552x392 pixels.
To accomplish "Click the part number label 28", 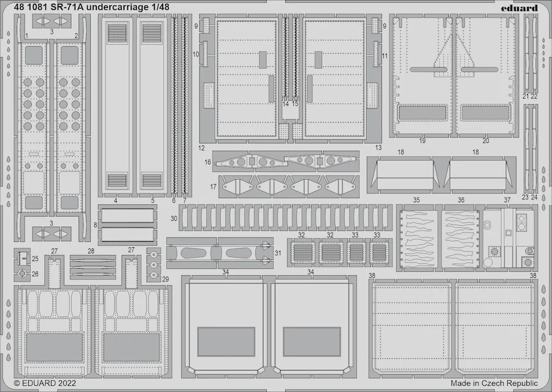I will tap(91, 251).
